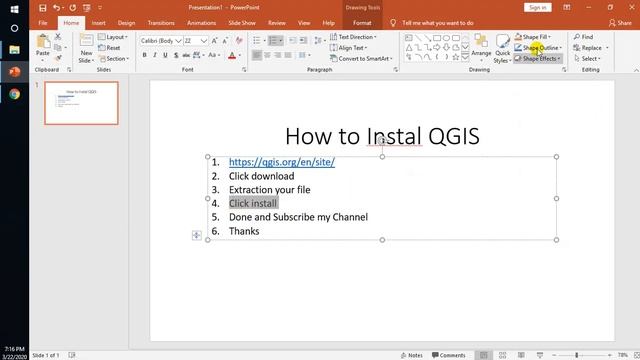Image resolution: width=640 pixels, height=360 pixels.
Task: Click the Share button
Action: coord(620,23)
